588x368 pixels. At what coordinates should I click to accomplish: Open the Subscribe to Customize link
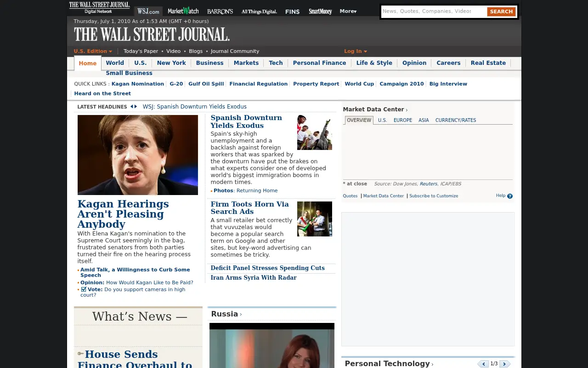(434, 196)
